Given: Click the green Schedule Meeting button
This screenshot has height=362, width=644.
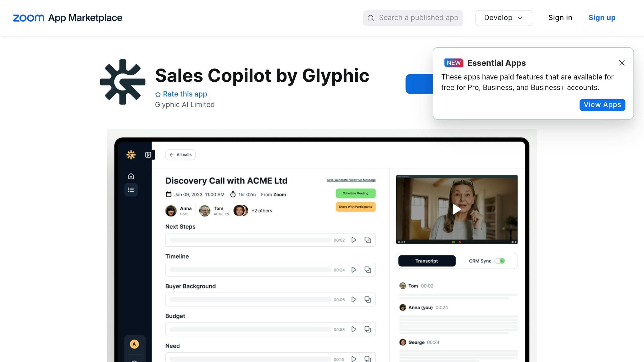Looking at the screenshot, I should pyautogui.click(x=355, y=193).
